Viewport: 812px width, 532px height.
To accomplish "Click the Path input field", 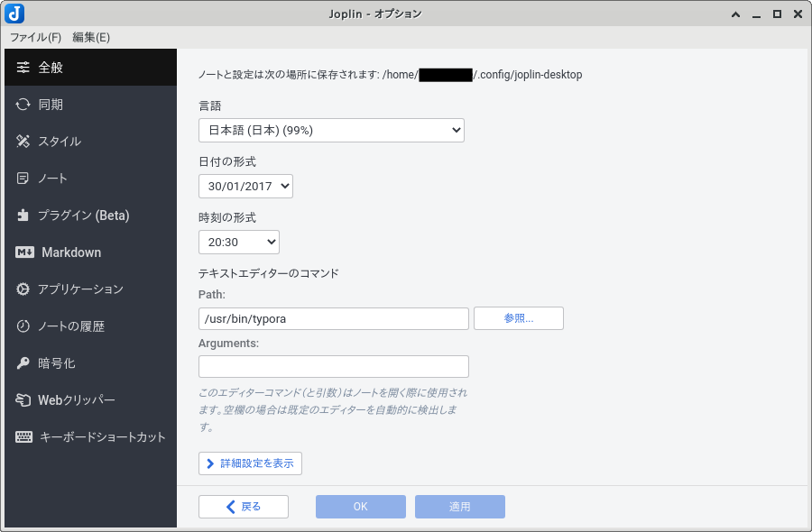I will click(x=334, y=319).
